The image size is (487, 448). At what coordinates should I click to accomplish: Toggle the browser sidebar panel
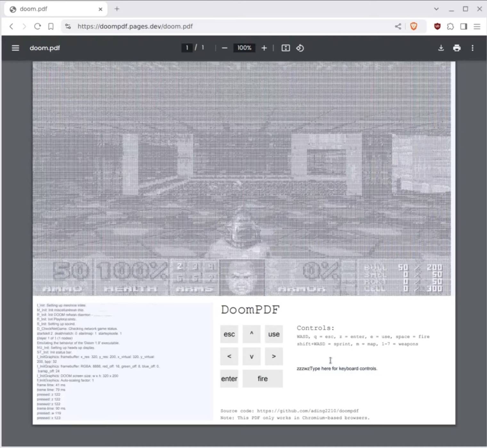[464, 27]
